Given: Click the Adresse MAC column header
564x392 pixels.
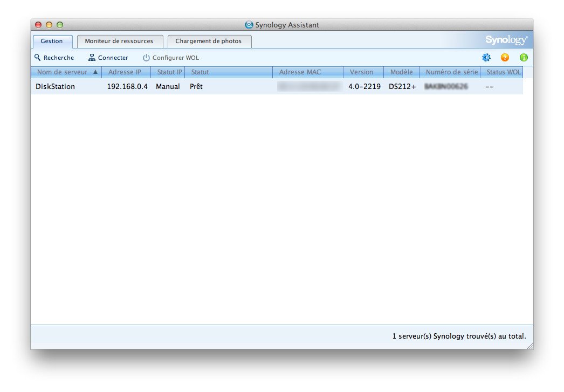Looking at the screenshot, I should coord(300,72).
